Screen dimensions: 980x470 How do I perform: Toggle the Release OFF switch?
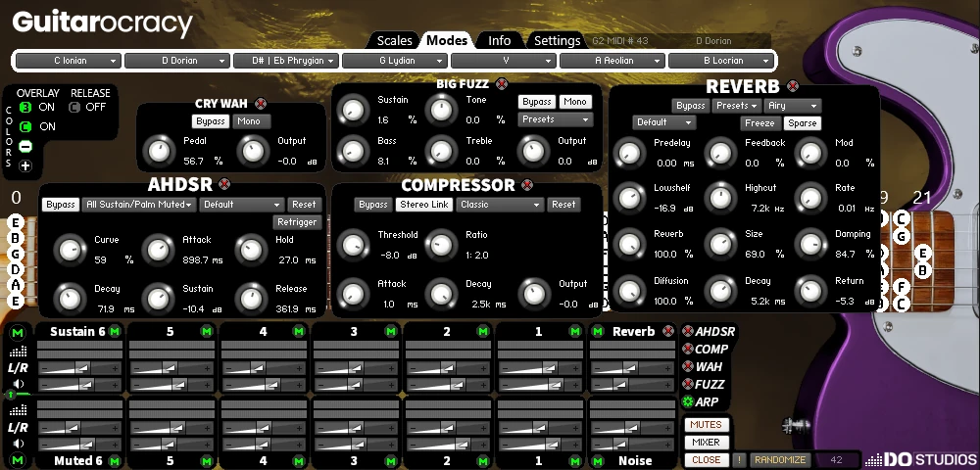click(x=74, y=108)
